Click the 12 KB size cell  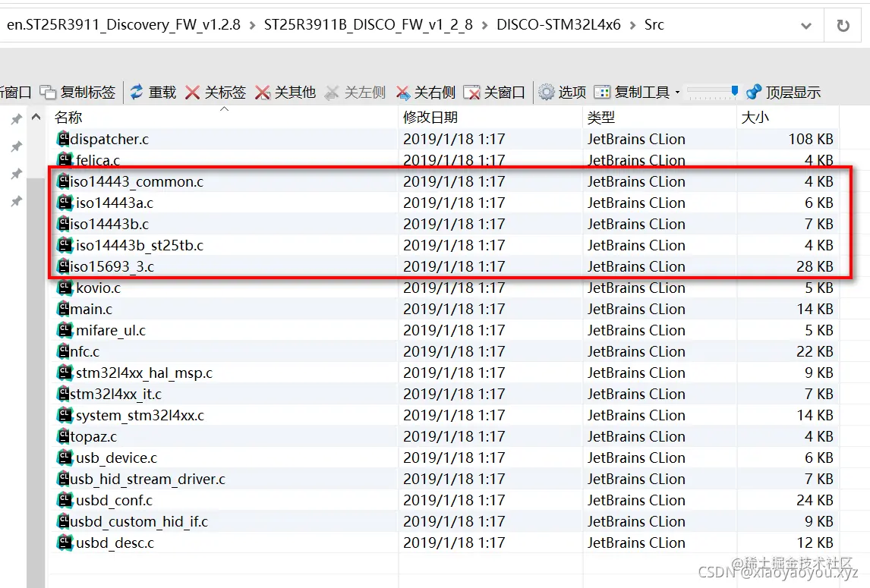click(x=815, y=542)
